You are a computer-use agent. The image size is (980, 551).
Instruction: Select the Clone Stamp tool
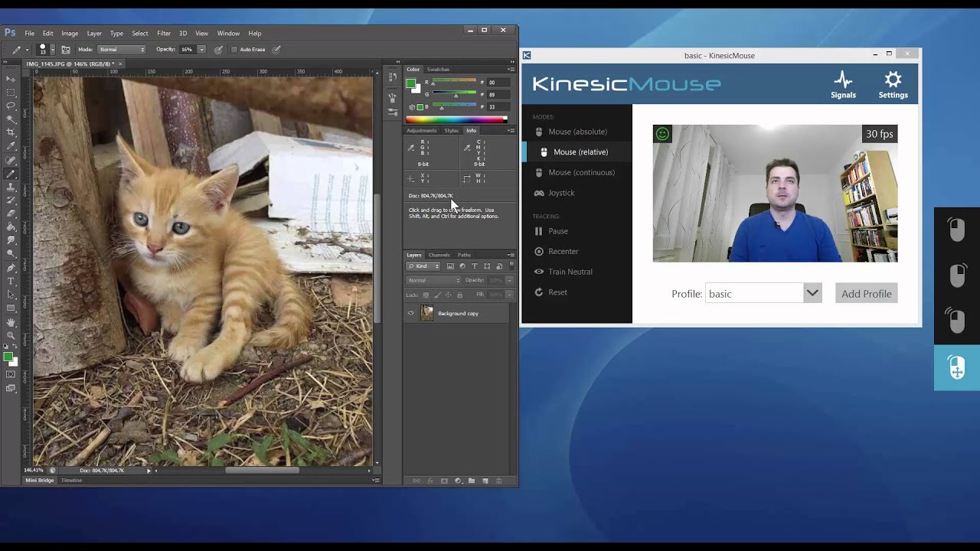click(11, 186)
